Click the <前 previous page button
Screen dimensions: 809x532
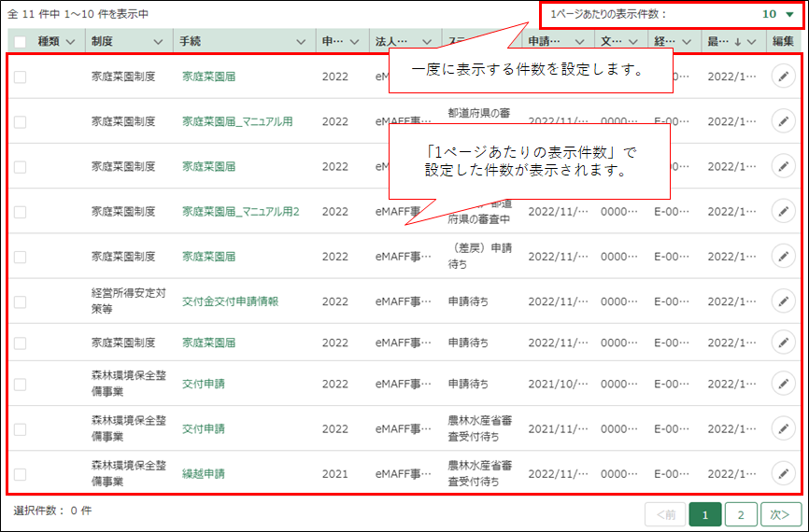pos(665,514)
